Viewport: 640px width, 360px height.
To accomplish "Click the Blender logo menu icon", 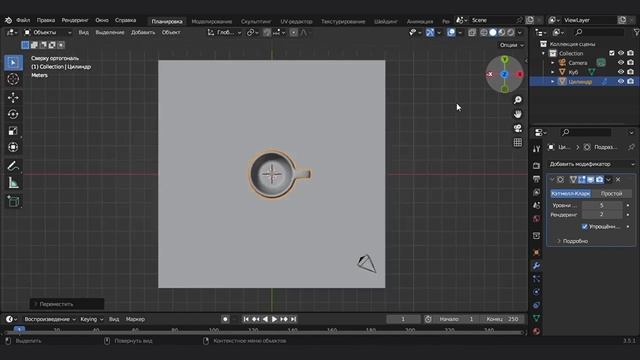I will pos(8,20).
